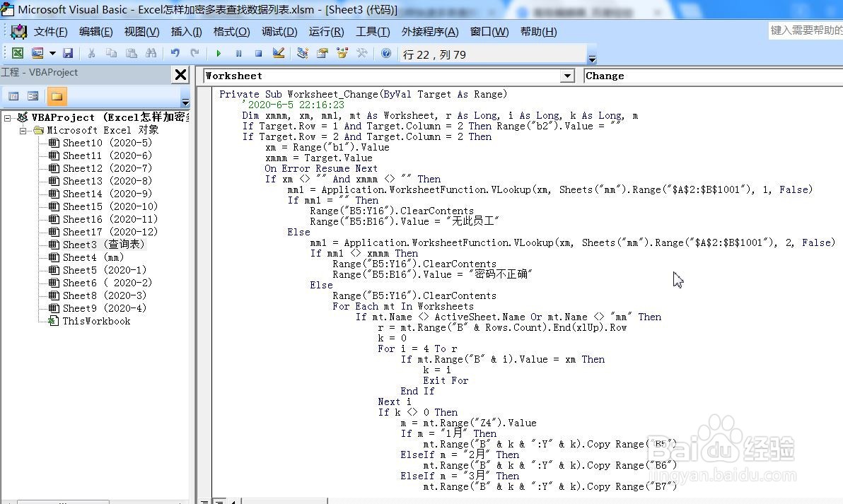Undo the last edit
Screen dimensions: 843x504
coord(175,53)
